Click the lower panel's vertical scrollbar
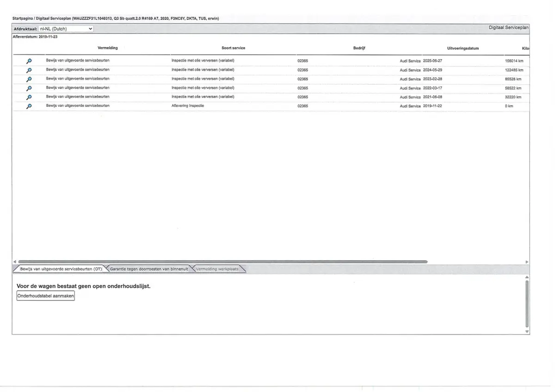The height and width of the screenshot is (392, 555). click(527, 304)
